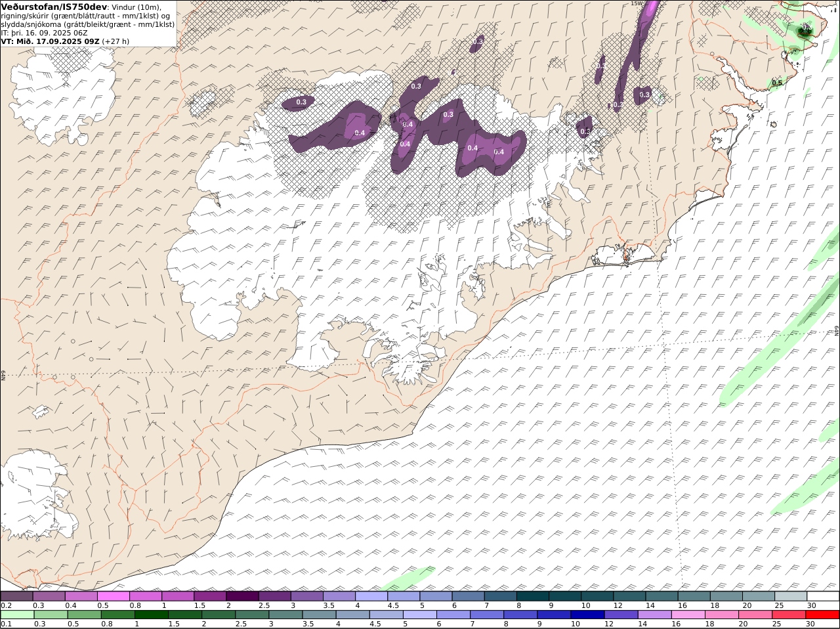This screenshot has width=840, height=629.
Task: Click the lower legend's 0.1 tick label
Action: coord(5,624)
